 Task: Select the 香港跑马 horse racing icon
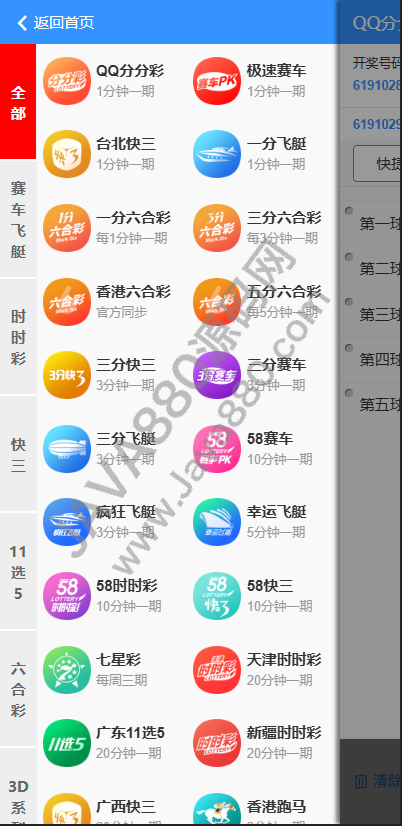click(217, 809)
